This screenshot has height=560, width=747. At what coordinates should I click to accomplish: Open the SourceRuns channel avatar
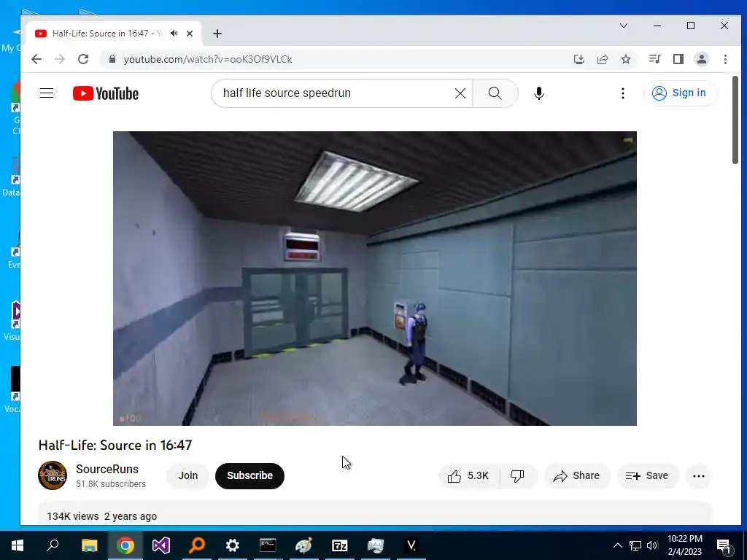pos(53,475)
